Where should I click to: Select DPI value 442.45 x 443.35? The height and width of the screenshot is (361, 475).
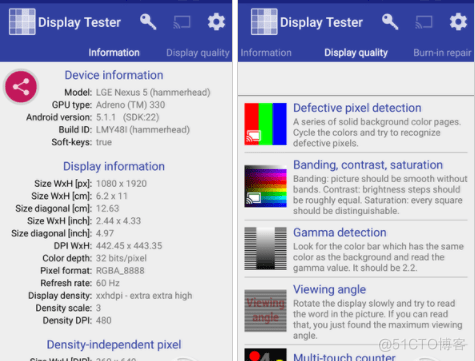(129, 246)
